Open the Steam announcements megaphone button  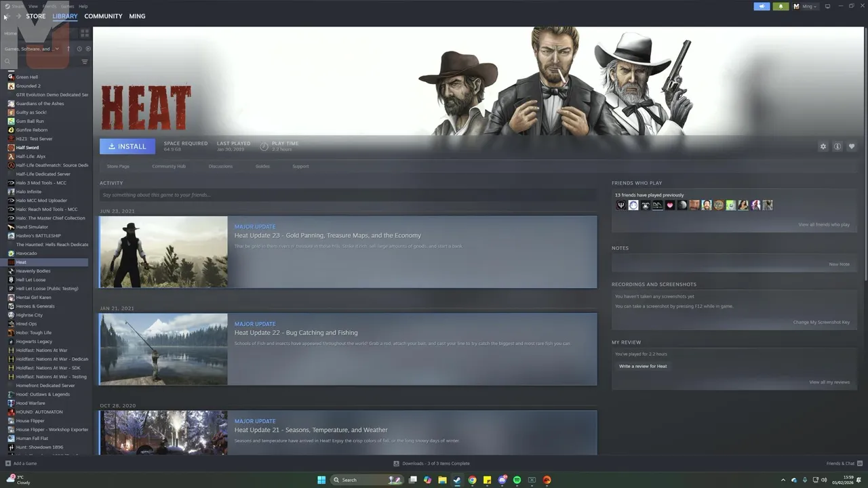tap(762, 6)
